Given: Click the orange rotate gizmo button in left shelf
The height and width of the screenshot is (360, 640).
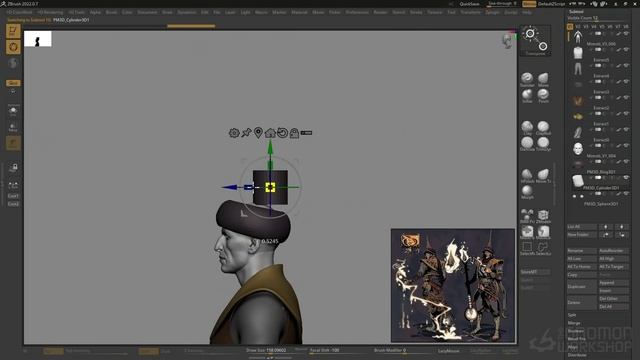Looking at the screenshot, I should tap(13, 47).
